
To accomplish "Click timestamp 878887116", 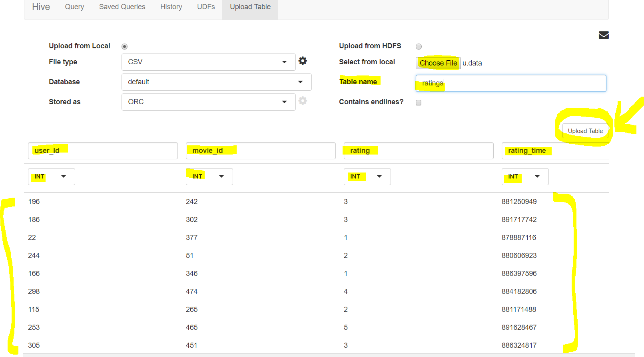I will [519, 238].
